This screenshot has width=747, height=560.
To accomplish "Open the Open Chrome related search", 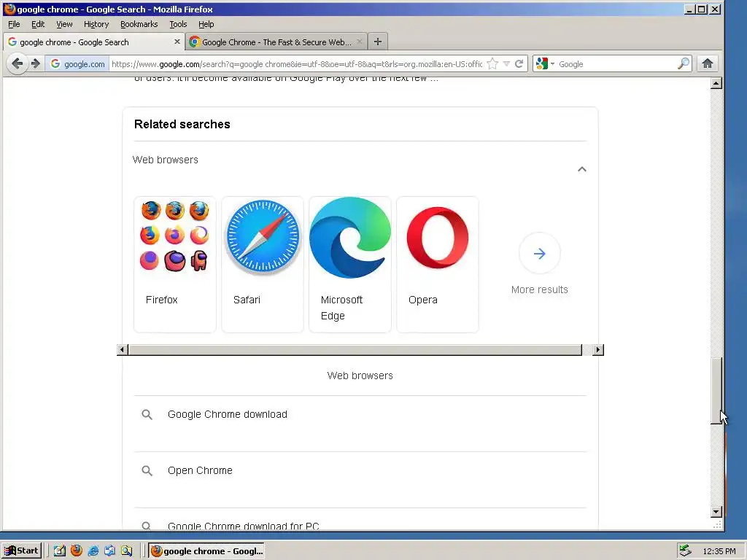I will (x=200, y=470).
